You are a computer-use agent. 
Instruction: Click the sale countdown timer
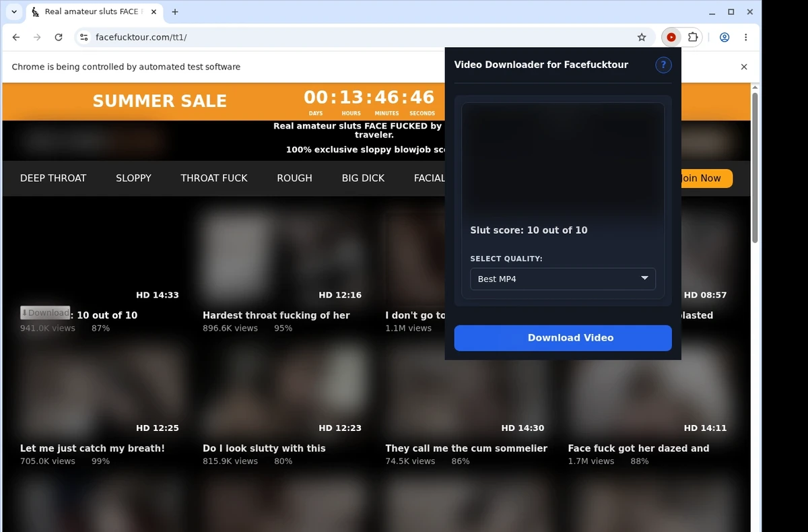pos(369,102)
